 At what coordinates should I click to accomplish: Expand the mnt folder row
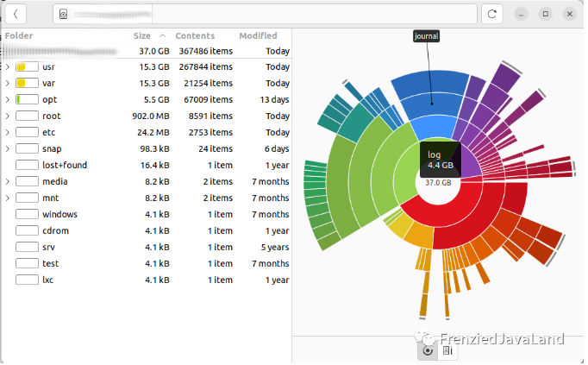(x=8, y=198)
